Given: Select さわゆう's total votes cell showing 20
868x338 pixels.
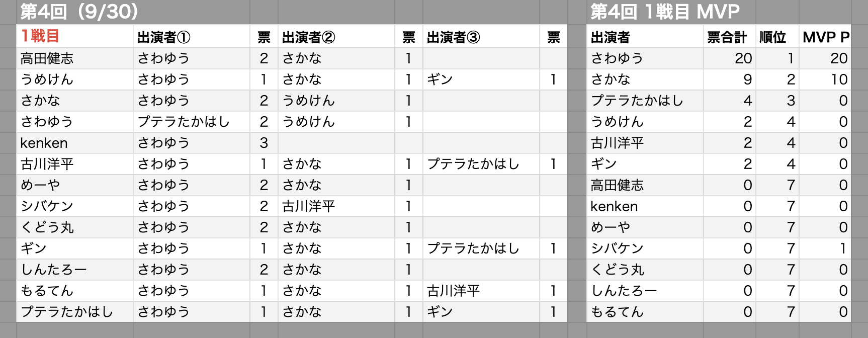Looking at the screenshot, I should coord(743,58).
